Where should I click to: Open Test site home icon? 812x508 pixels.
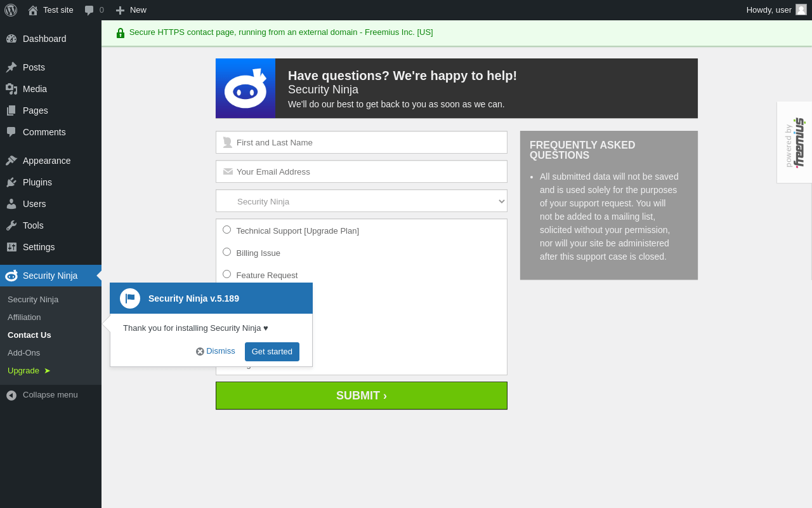[x=33, y=10]
